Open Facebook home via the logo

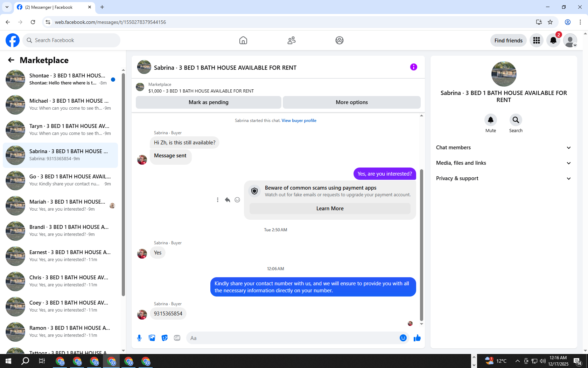(x=13, y=40)
